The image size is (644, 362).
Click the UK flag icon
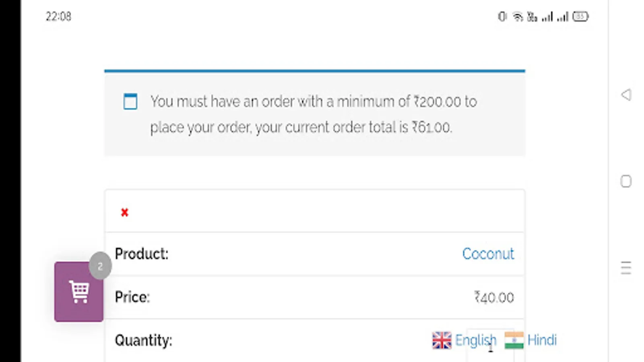click(442, 340)
